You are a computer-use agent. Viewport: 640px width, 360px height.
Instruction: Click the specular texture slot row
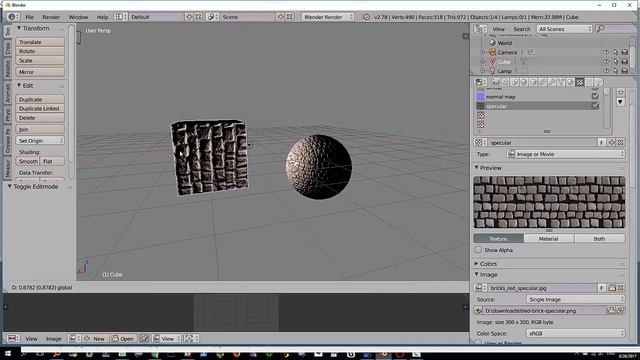(538, 106)
